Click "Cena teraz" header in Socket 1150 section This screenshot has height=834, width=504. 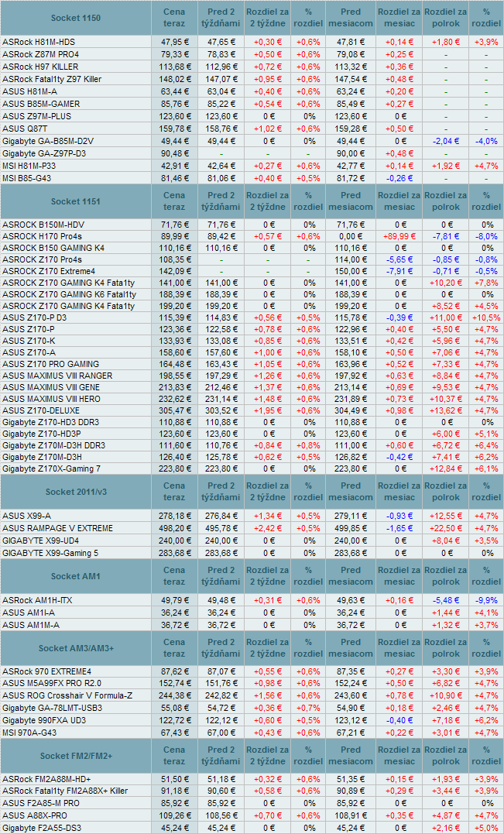click(x=174, y=18)
